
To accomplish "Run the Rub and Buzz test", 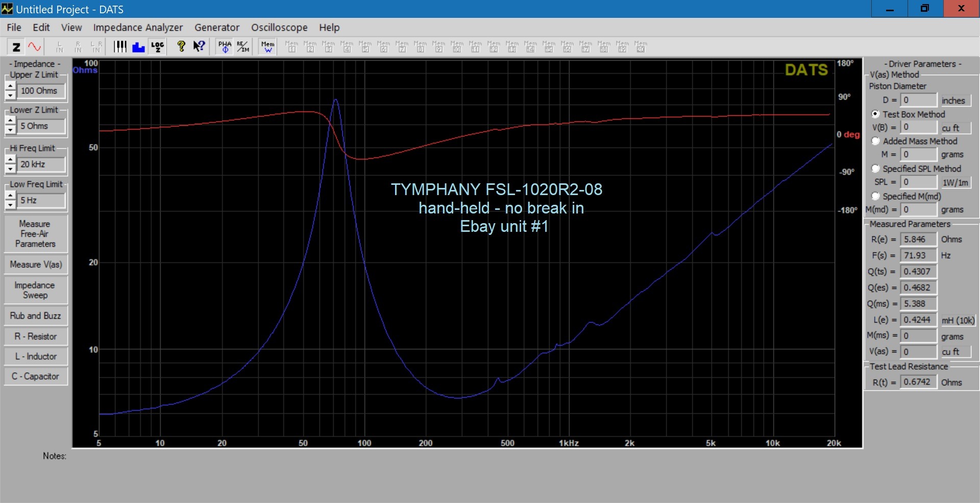I will [x=35, y=316].
